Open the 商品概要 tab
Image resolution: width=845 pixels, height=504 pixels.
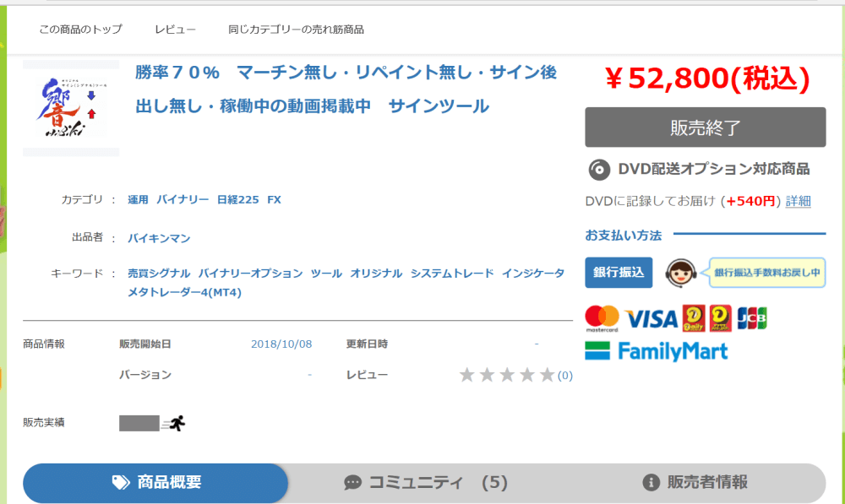(x=155, y=482)
